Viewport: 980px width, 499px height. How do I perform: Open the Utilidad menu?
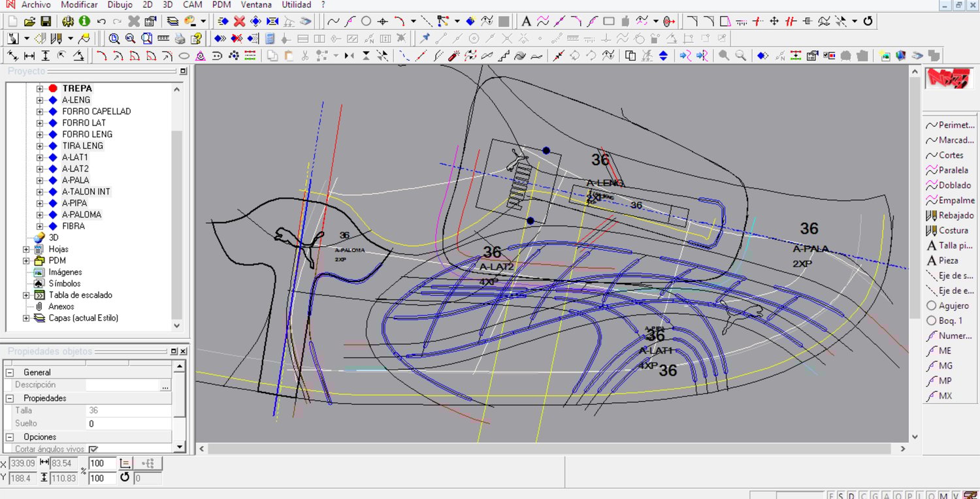[x=296, y=5]
